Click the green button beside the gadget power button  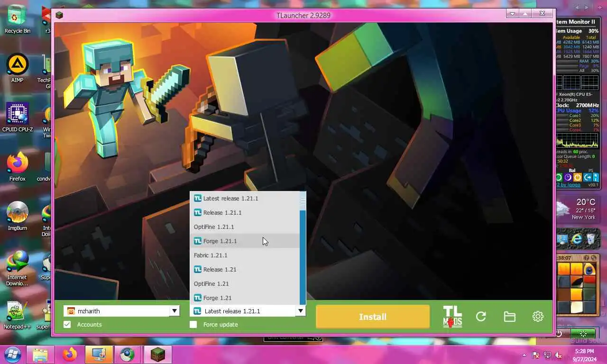pyautogui.click(x=583, y=334)
